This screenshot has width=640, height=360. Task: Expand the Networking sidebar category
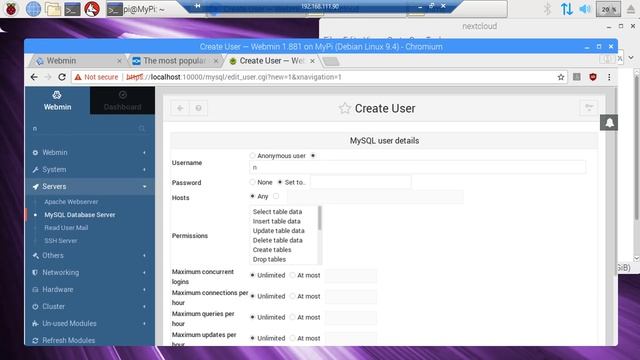90,272
